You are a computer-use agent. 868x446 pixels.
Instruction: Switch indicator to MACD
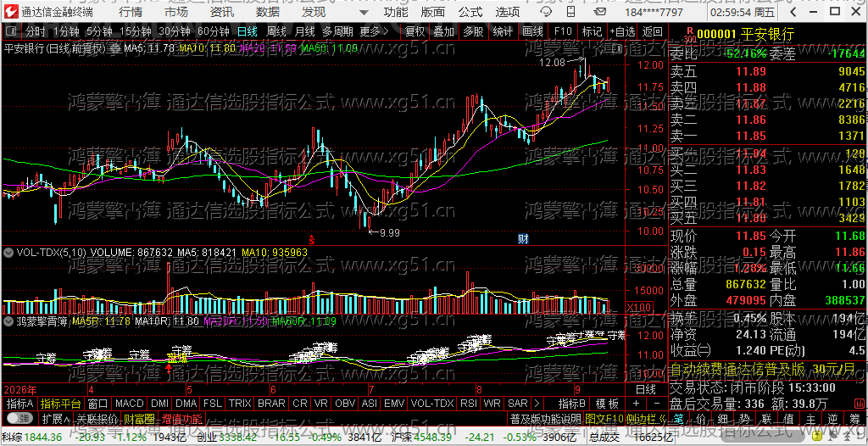(129, 404)
